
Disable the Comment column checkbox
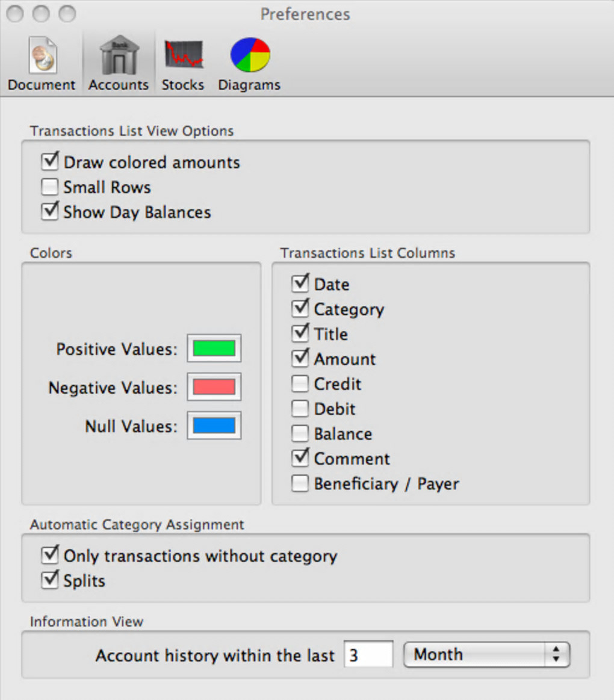300,458
